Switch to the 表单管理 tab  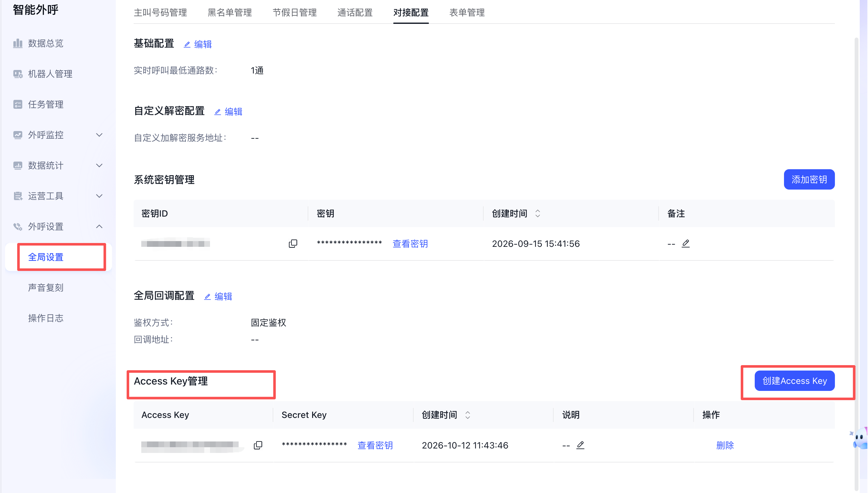point(467,12)
